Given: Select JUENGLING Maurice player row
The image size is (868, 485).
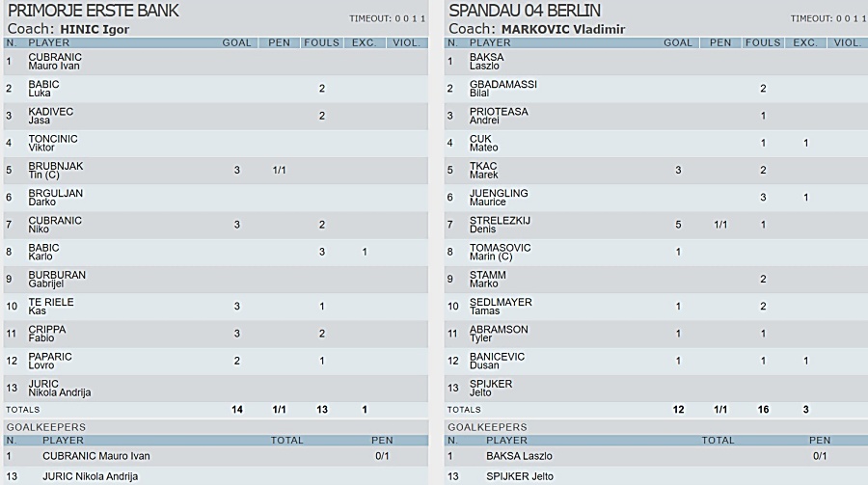Looking at the screenshot, I should pos(656,197).
